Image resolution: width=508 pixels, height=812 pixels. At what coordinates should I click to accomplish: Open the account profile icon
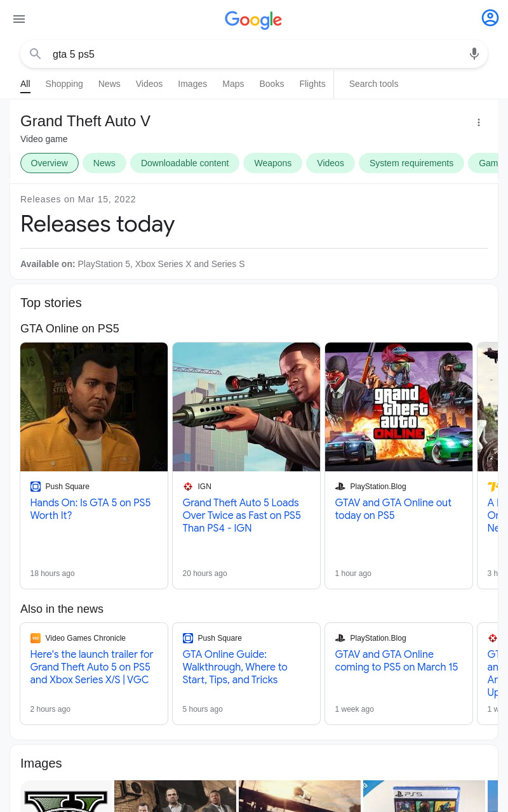click(x=490, y=18)
